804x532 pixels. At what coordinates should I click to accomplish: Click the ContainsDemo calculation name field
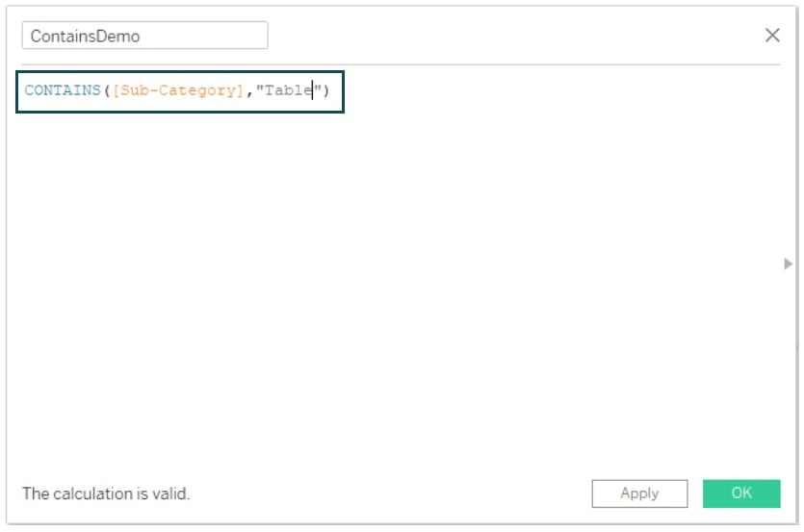tap(144, 36)
